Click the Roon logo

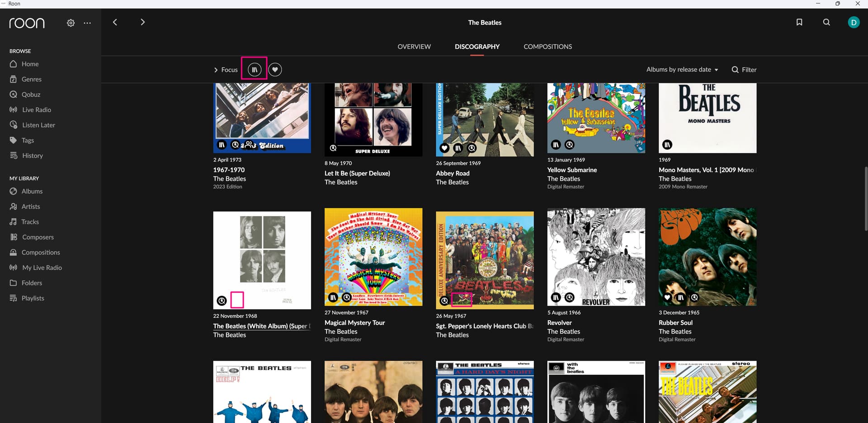pyautogui.click(x=27, y=23)
